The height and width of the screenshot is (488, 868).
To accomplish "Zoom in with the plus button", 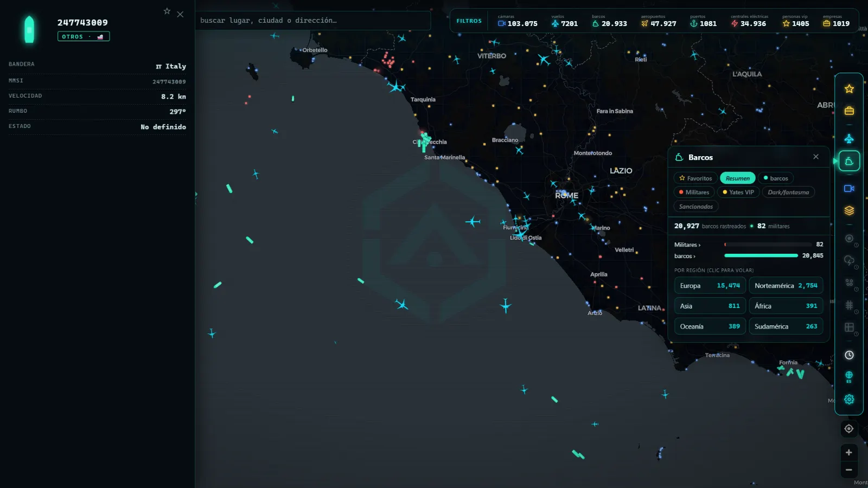I will coord(849,453).
